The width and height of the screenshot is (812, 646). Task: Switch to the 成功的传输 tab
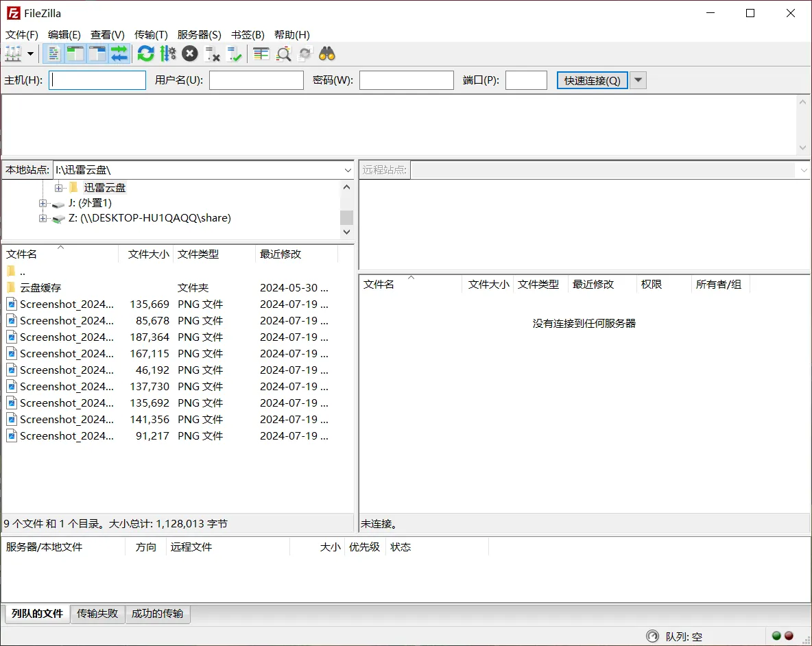(x=158, y=613)
